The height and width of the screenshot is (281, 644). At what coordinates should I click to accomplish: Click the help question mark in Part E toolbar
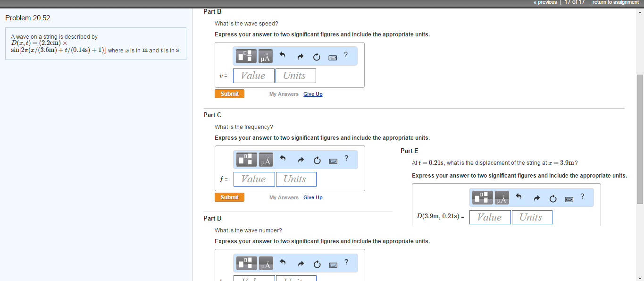point(582,197)
